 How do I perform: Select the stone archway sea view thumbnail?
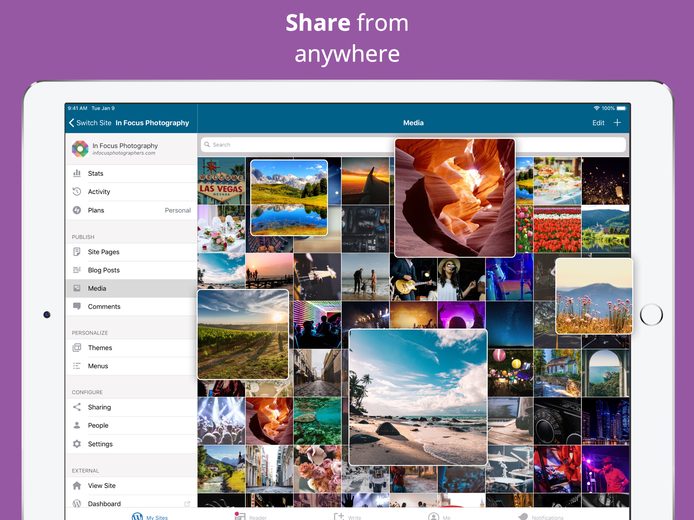605,373
